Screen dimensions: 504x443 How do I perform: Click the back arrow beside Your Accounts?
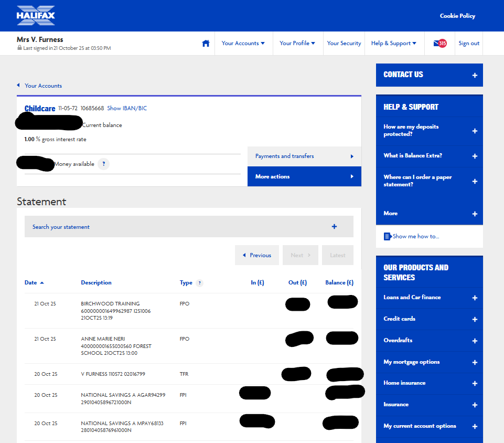click(18, 86)
